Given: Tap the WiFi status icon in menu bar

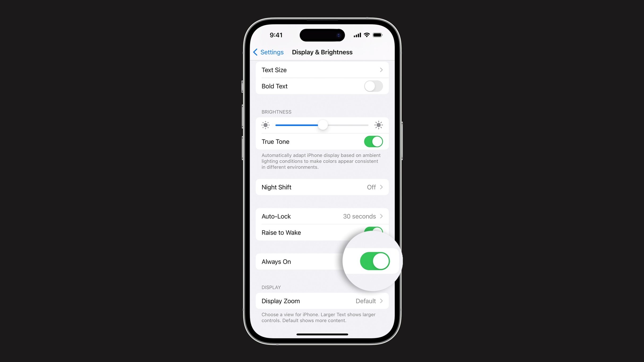Looking at the screenshot, I should click(x=367, y=35).
